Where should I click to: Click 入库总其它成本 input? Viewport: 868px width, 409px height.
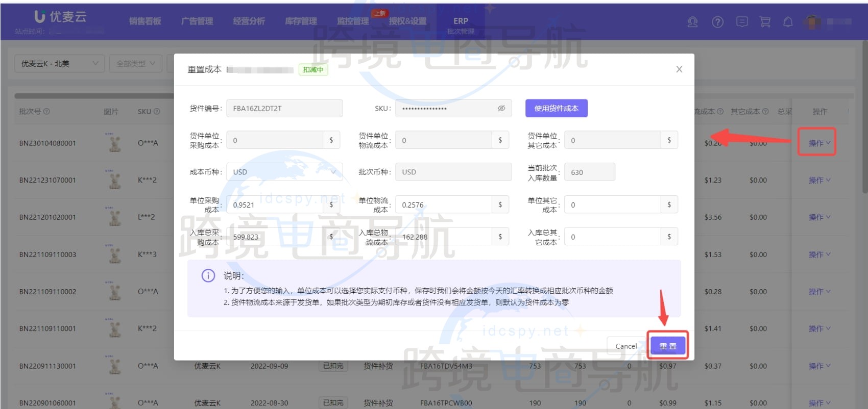[x=613, y=237]
